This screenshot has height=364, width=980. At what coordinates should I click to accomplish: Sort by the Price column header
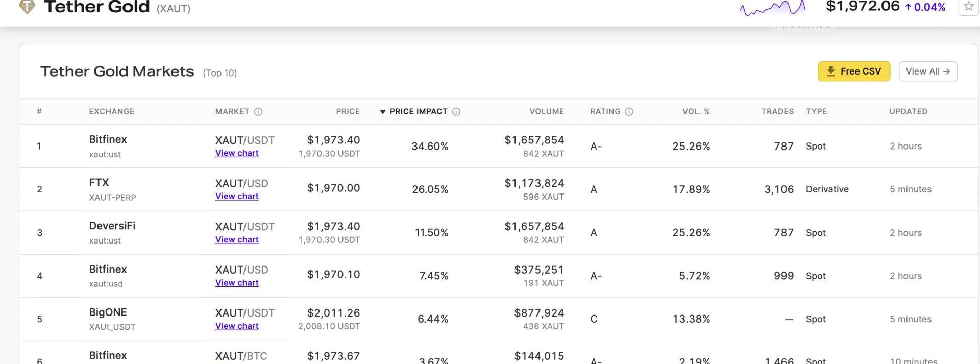348,112
